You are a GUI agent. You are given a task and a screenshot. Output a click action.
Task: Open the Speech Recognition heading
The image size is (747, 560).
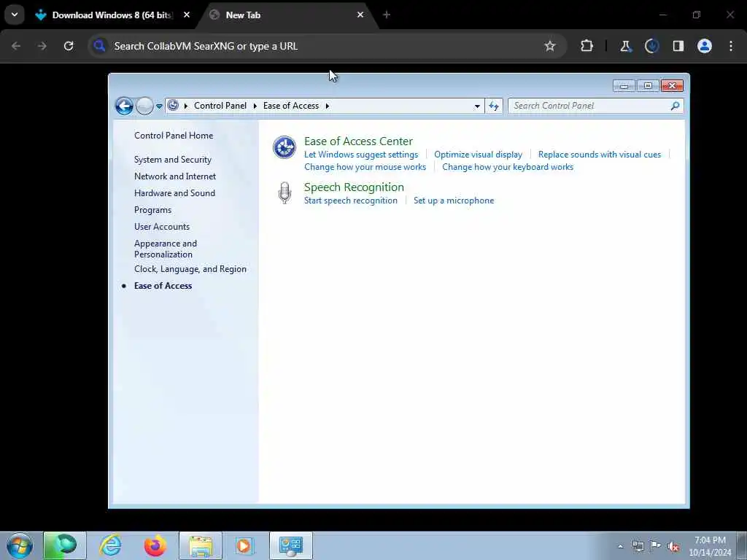tap(354, 187)
